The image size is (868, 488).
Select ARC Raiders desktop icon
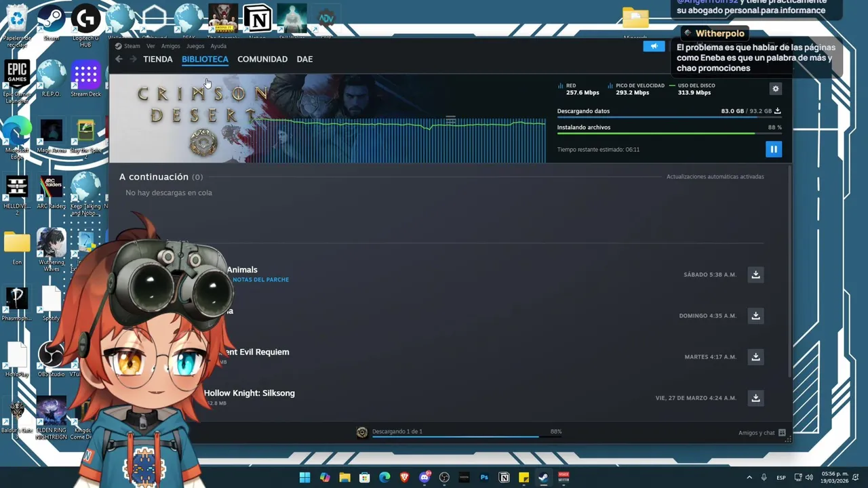[x=52, y=192]
